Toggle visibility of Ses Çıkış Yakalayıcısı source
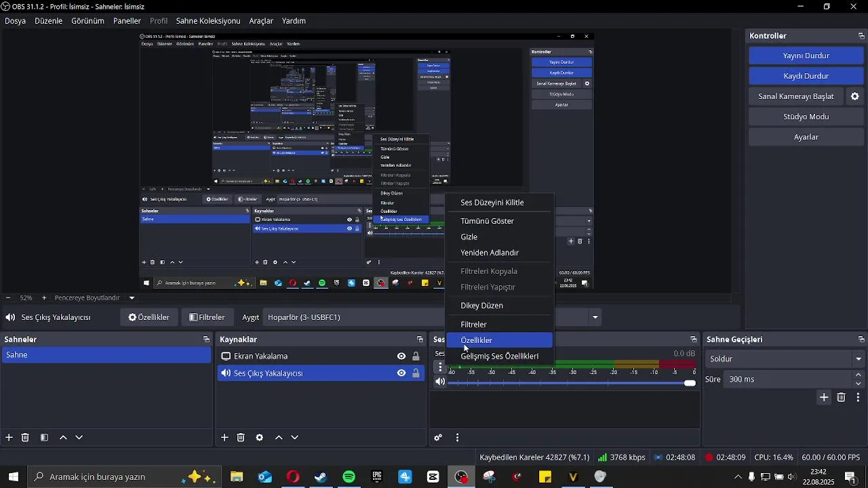The image size is (868, 488). pyautogui.click(x=401, y=373)
